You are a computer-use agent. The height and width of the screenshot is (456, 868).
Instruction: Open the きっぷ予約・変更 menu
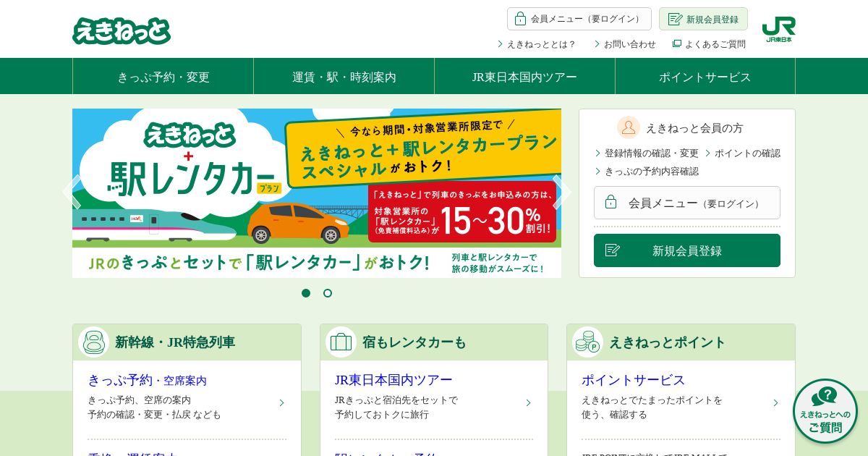pos(163,76)
